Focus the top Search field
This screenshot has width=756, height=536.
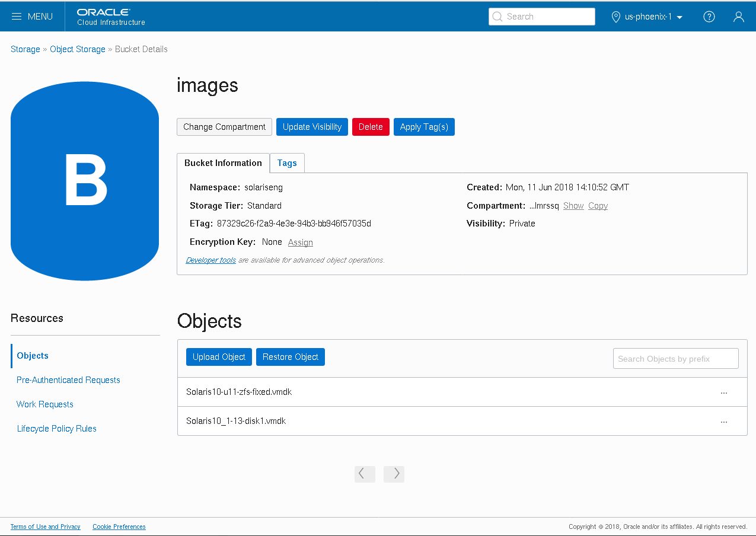(542, 17)
